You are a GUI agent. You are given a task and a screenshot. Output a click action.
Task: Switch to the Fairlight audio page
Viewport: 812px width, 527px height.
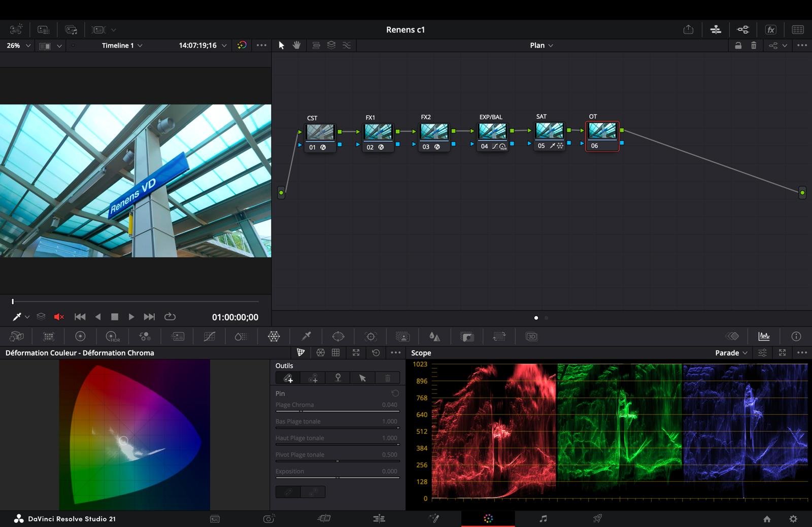tap(543, 518)
